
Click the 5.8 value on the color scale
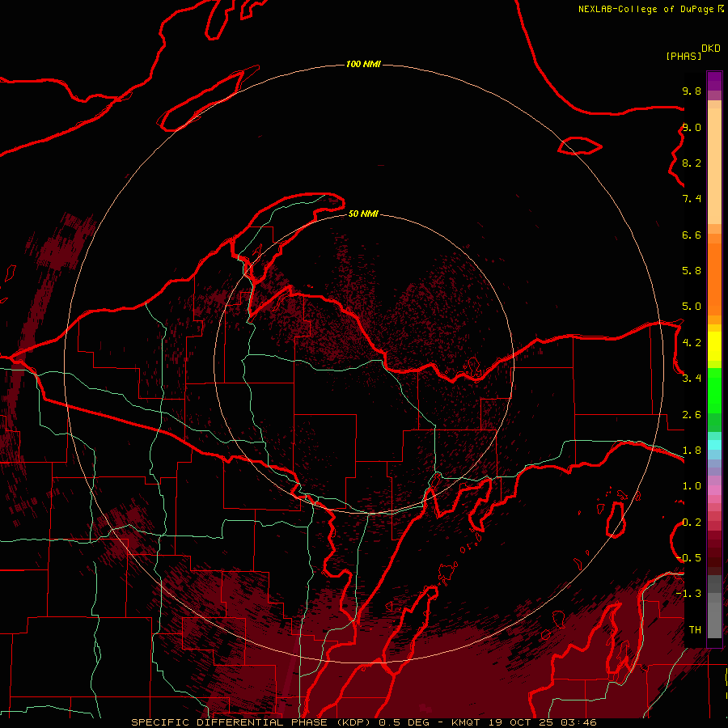[692, 271]
